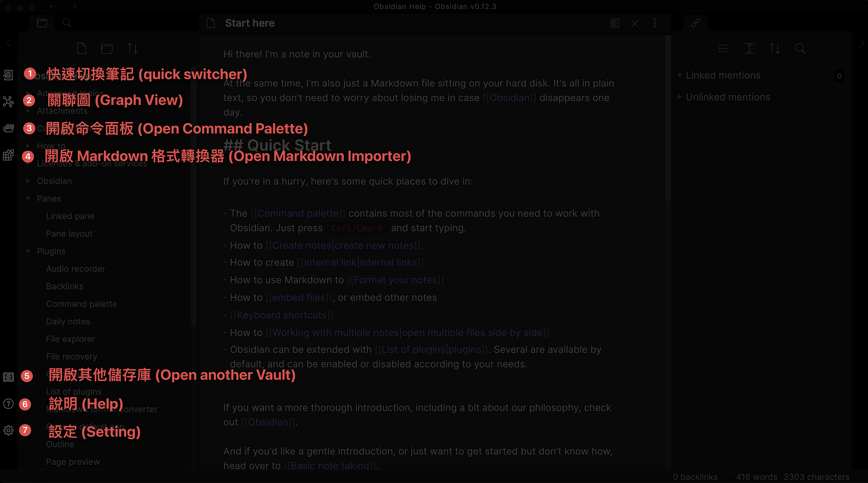Toggle show more context icon in backlinks
The width and height of the screenshot is (868, 483).
tap(750, 48)
